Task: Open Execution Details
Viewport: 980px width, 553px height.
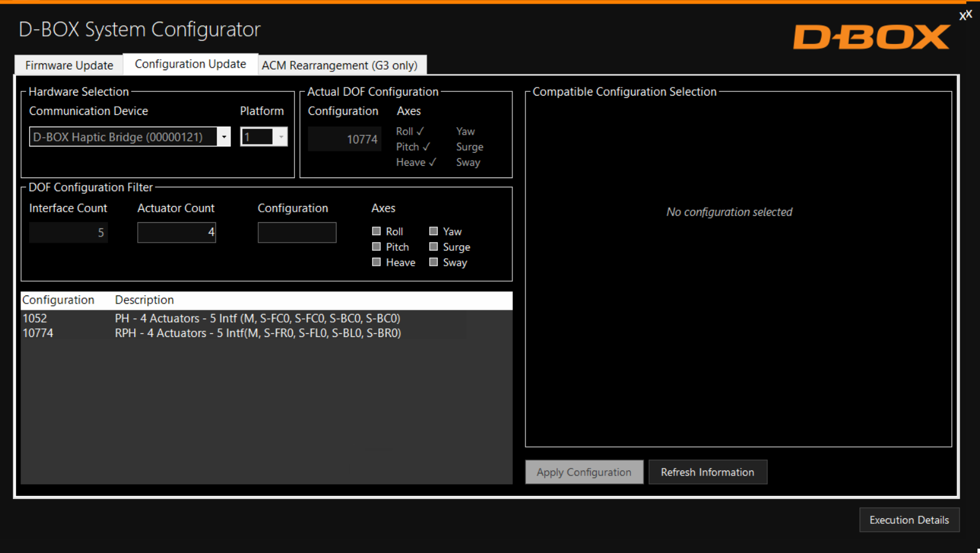Action: (x=909, y=520)
